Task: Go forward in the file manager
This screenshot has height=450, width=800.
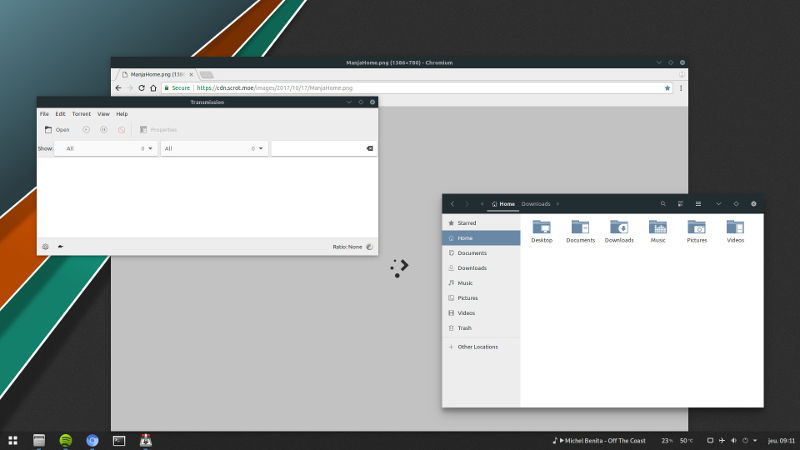Action: click(467, 204)
